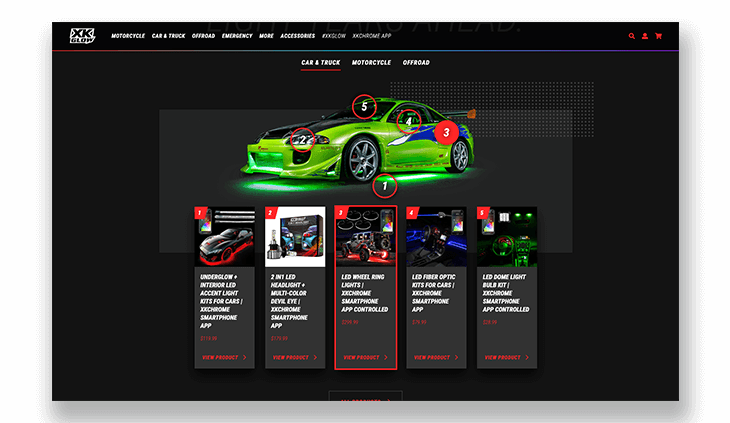Select hotspot 2 on the headlight
Viewport: 730px width, 423px height.
[303, 140]
